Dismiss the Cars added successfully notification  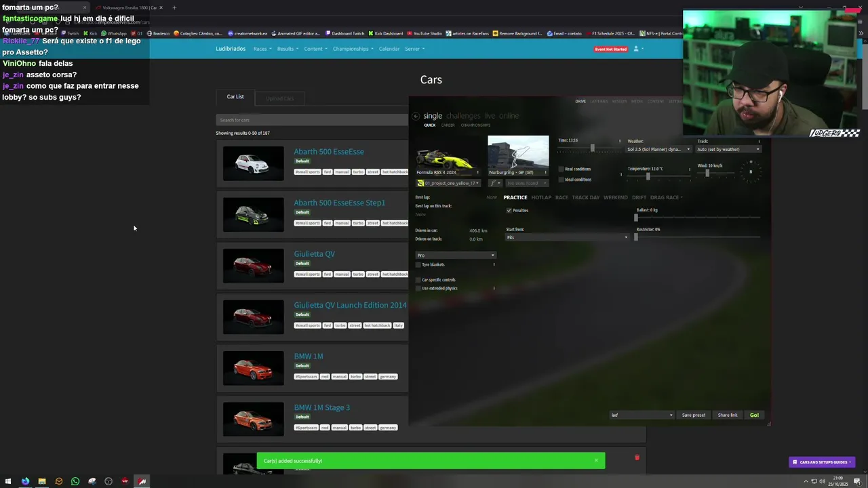596,461
